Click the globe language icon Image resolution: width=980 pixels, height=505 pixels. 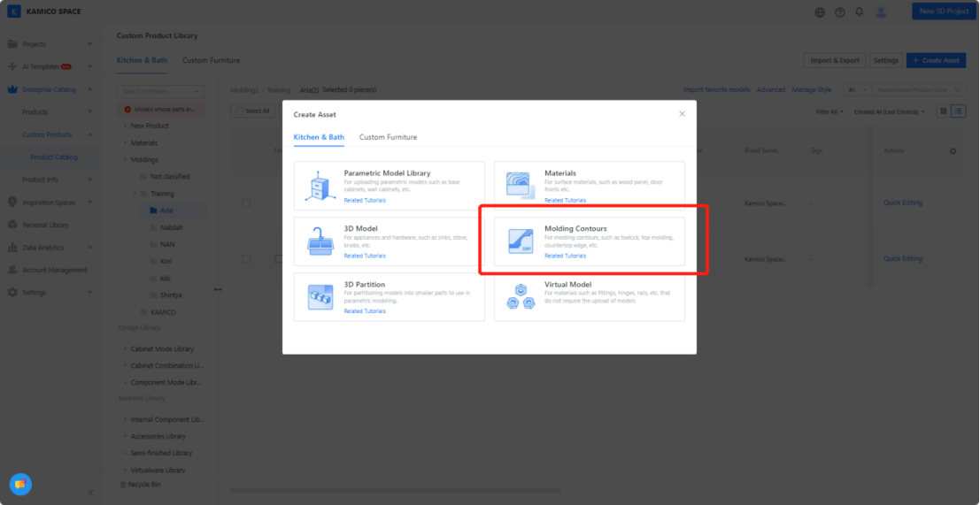pos(820,12)
